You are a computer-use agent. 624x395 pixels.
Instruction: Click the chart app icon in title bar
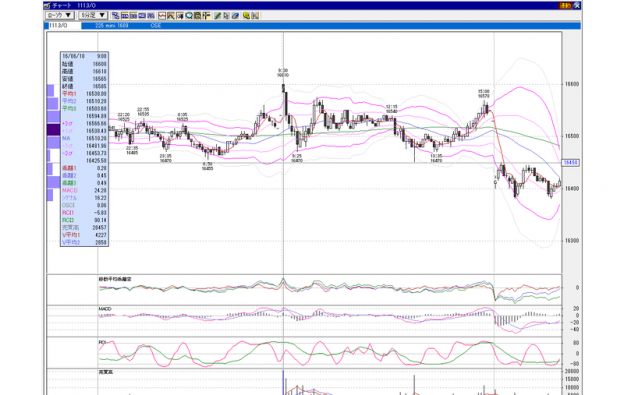click(47, 6)
